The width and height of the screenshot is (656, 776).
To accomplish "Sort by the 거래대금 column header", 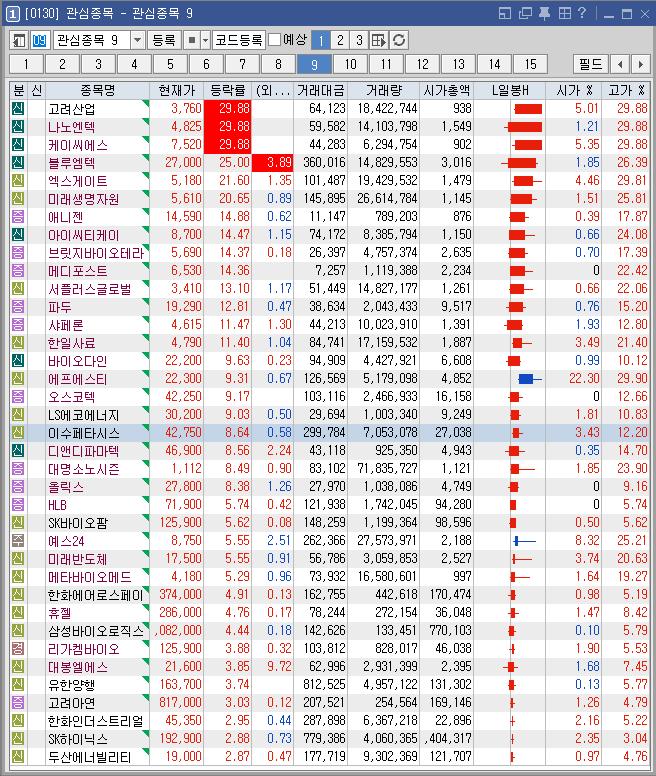I will coord(321,91).
